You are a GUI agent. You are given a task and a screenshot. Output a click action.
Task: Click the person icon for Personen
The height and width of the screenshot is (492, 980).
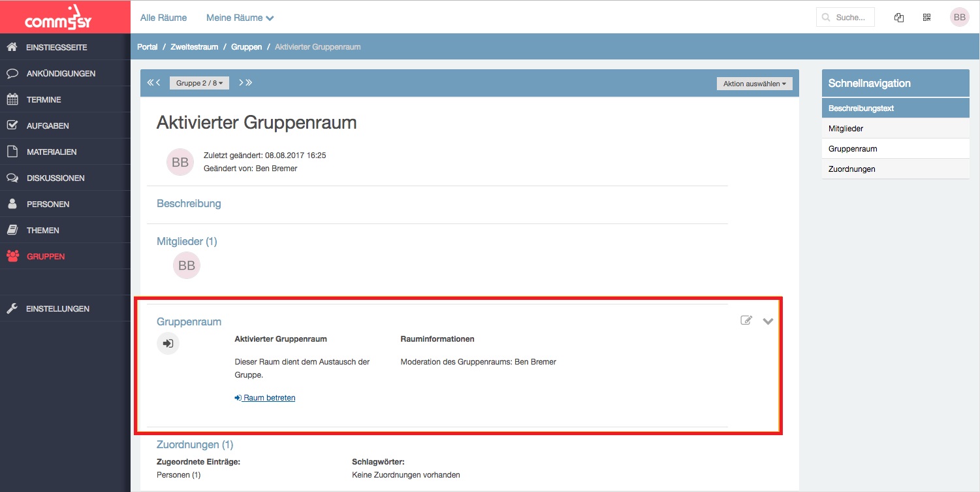point(12,204)
